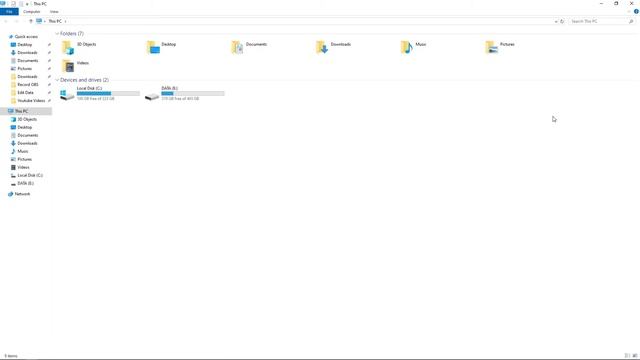Open Local Disk (C:) in navigation pane
This screenshot has width=640, height=360.
click(x=30, y=175)
